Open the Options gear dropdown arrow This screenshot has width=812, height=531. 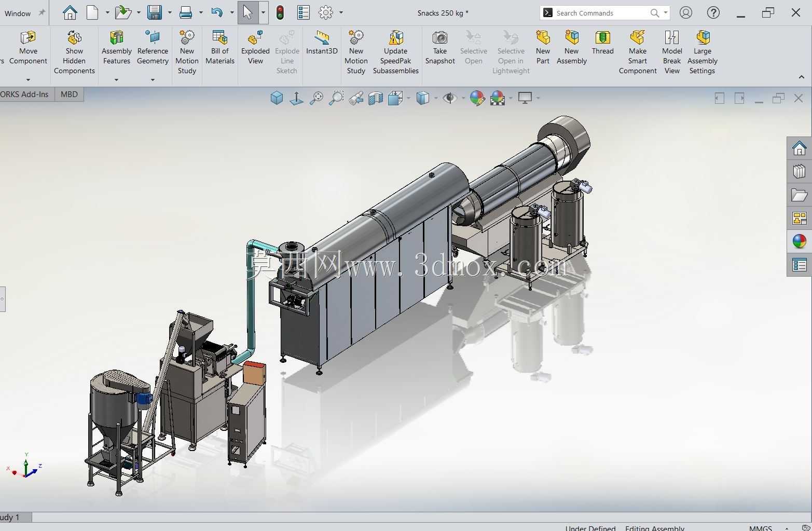click(x=341, y=12)
